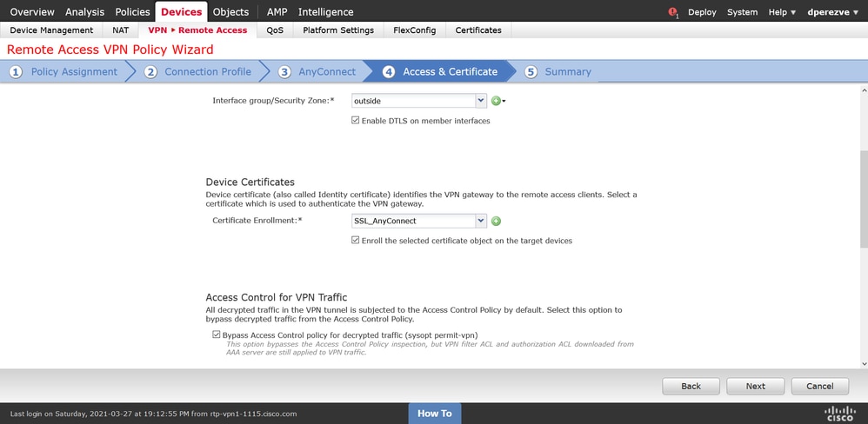The width and height of the screenshot is (868, 424).
Task: Open the dperezve user menu
Action: tap(832, 12)
